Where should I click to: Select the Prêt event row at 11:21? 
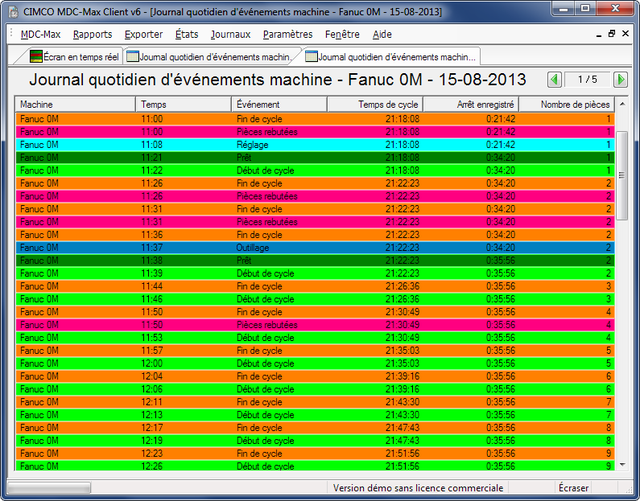pos(315,158)
